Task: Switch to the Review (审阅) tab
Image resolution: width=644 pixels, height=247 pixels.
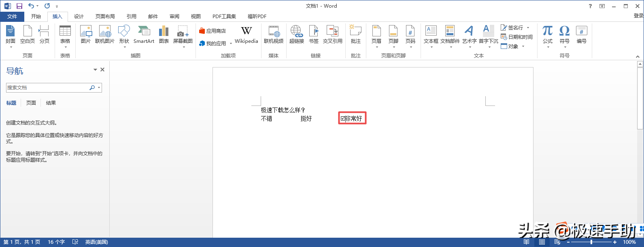Action: pyautogui.click(x=174, y=17)
